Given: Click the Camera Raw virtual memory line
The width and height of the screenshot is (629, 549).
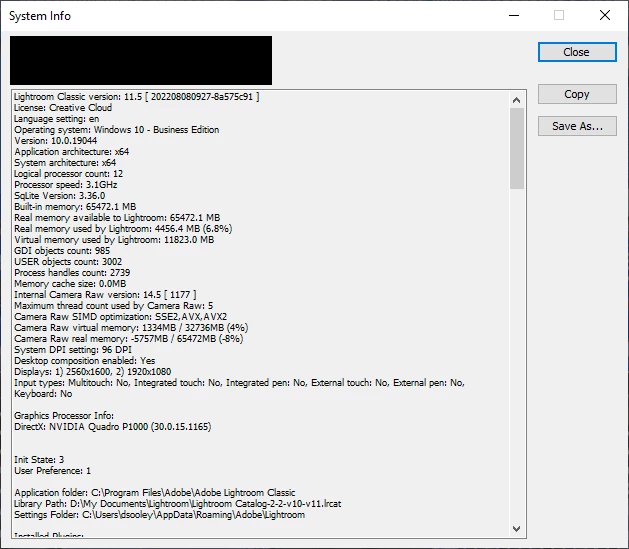Looking at the screenshot, I should pos(131,328).
